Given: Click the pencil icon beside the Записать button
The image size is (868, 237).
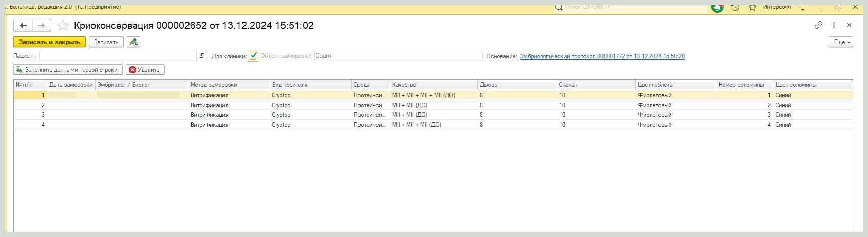Looking at the screenshot, I should pos(134,42).
